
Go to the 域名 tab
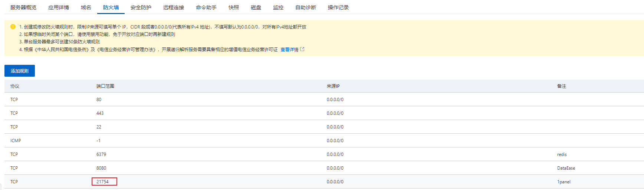point(86,7)
